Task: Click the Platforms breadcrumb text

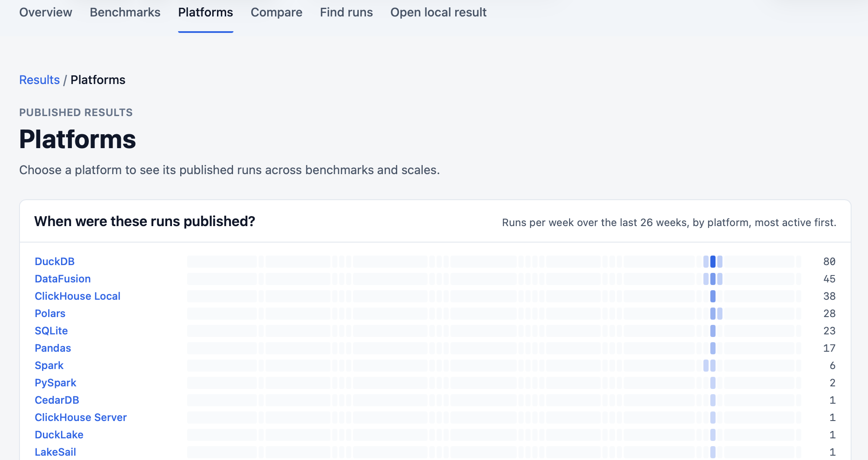Action: [98, 80]
